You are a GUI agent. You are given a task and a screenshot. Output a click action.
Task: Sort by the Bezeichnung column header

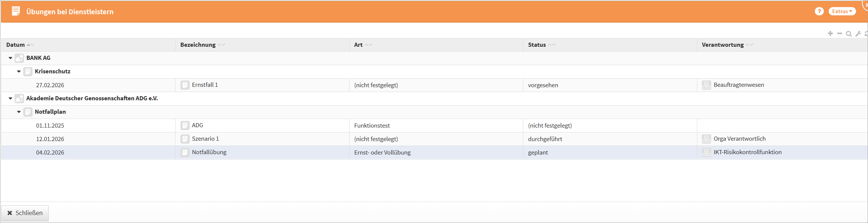click(x=198, y=45)
